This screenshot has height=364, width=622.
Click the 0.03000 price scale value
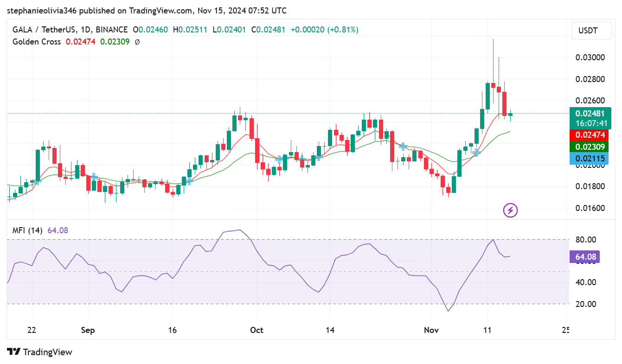[590, 57]
